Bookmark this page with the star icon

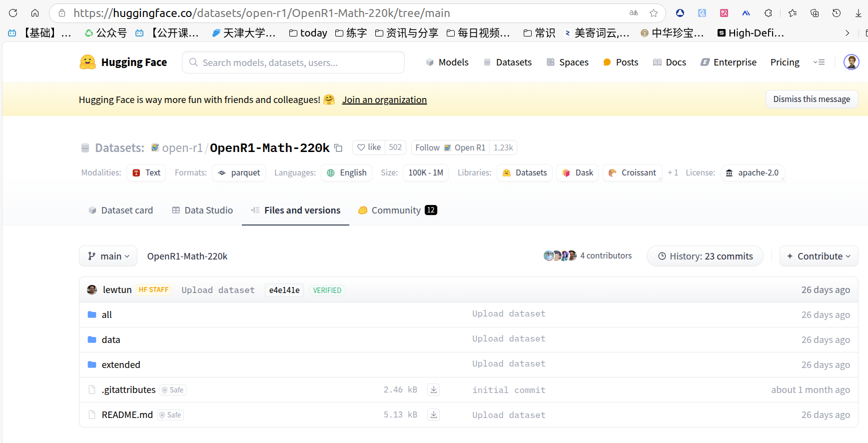654,13
